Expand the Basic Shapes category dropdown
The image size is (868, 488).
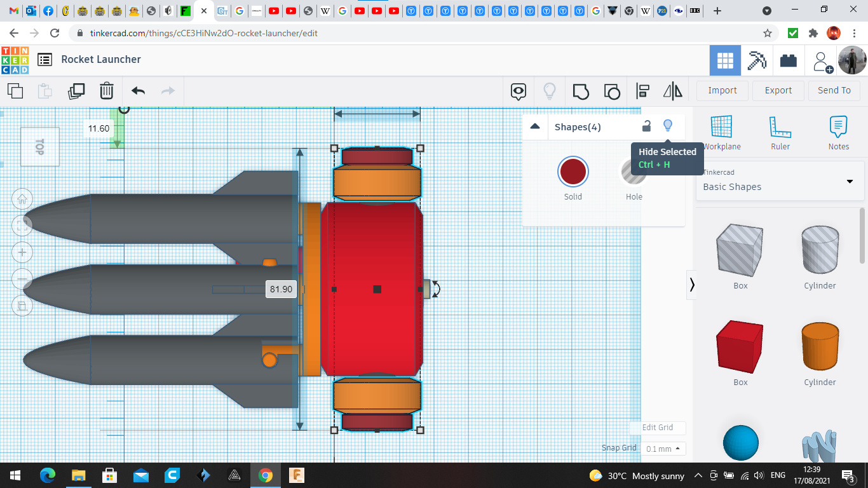click(850, 182)
